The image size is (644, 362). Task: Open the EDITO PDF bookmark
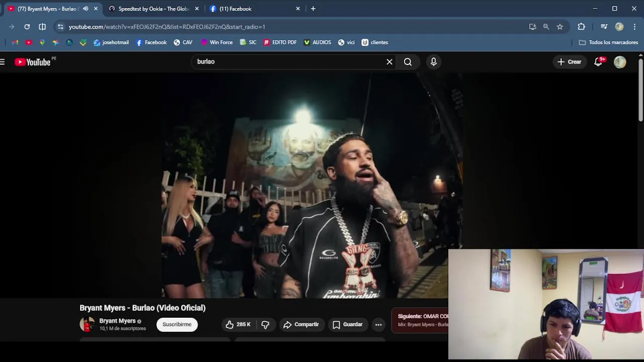[x=280, y=42]
